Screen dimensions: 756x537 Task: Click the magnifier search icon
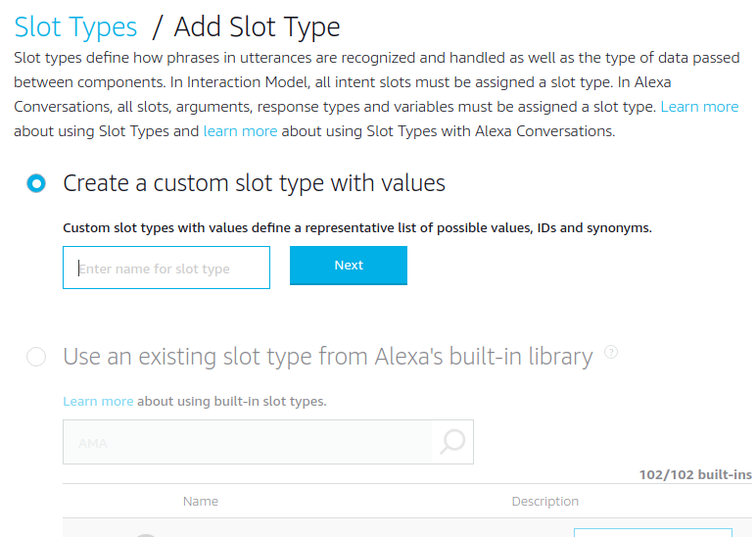click(452, 442)
